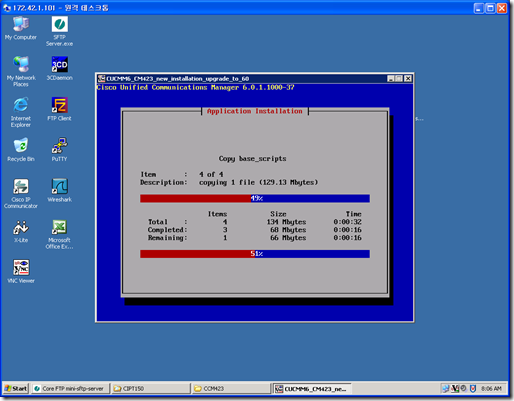Launch Microsoft Office Excel shortcut
The image size is (514, 401).
pyautogui.click(x=59, y=234)
